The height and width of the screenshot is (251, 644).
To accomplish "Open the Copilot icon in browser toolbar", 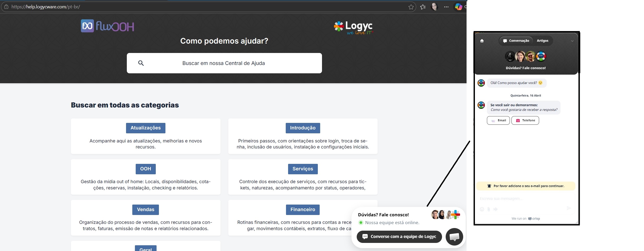I will [x=458, y=7].
